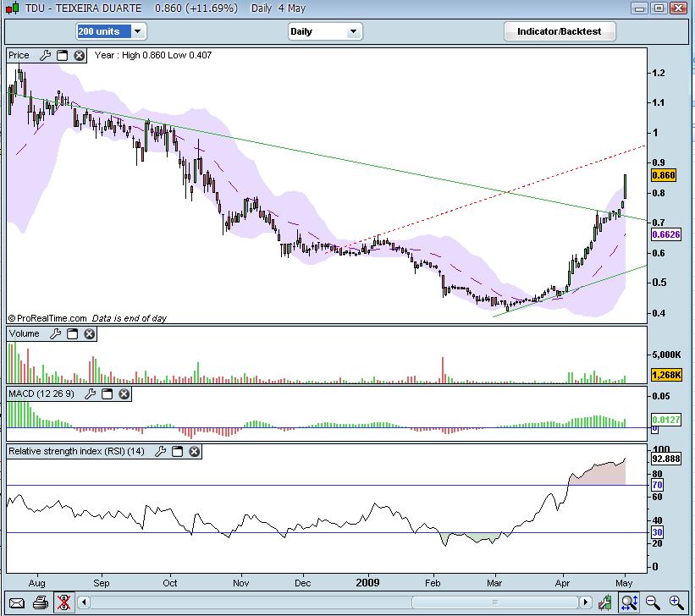Minimize the chart window
695x616 pixels.
click(x=639, y=8)
